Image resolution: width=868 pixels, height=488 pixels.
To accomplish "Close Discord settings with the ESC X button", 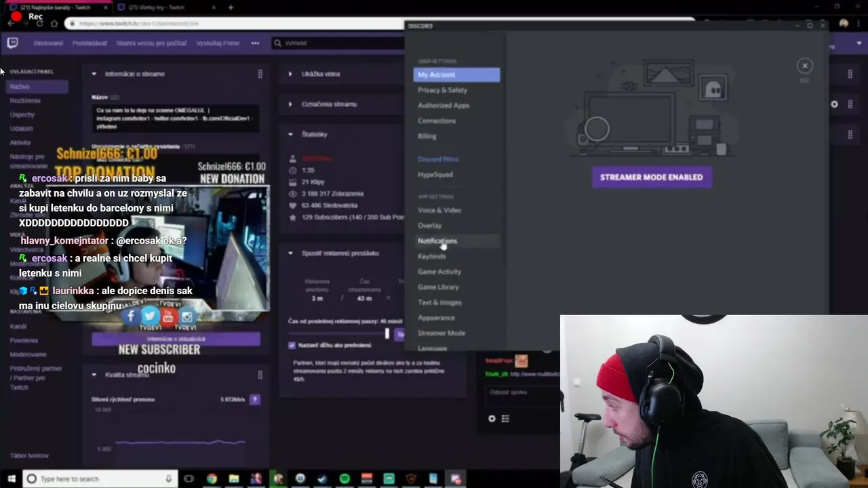I will [805, 66].
